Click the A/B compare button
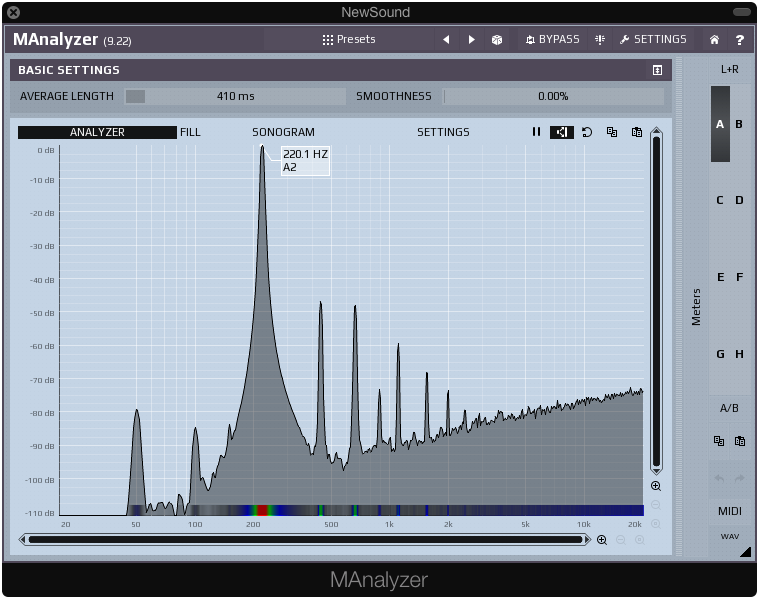759x599 pixels. tap(729, 408)
